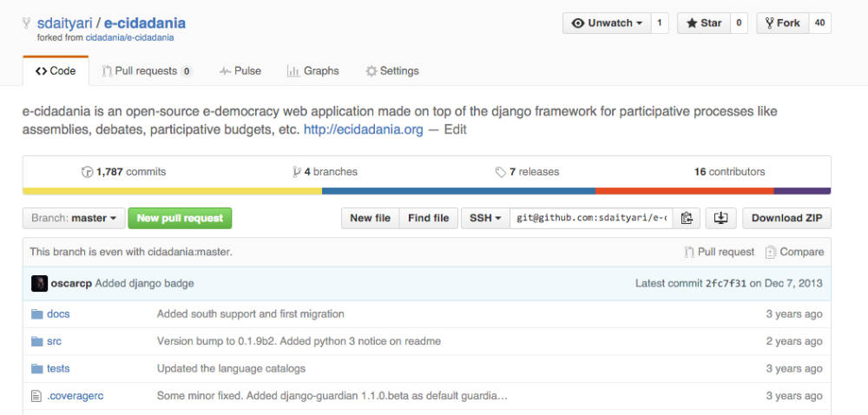
Task: Click the tests folder icon
Action: click(x=36, y=368)
